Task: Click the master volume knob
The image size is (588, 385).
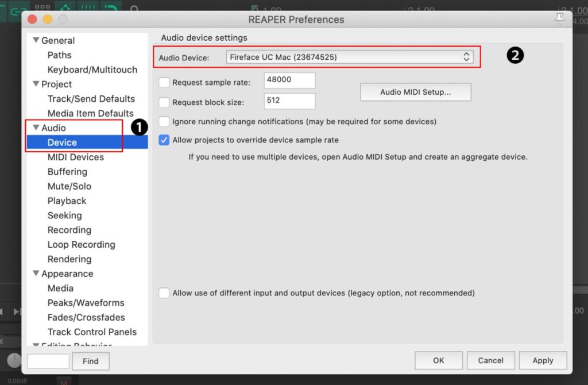Action: 14,361
